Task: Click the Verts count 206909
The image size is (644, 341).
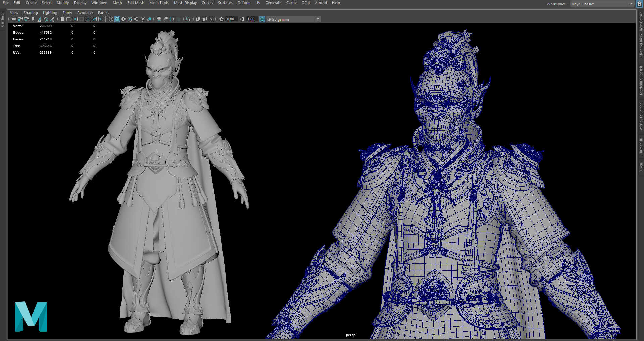Action: pos(46,26)
